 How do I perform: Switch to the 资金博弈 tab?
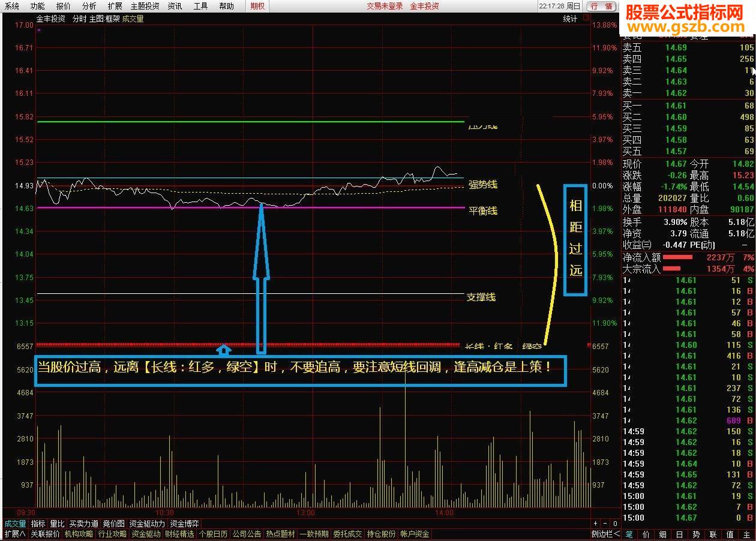coord(184,524)
